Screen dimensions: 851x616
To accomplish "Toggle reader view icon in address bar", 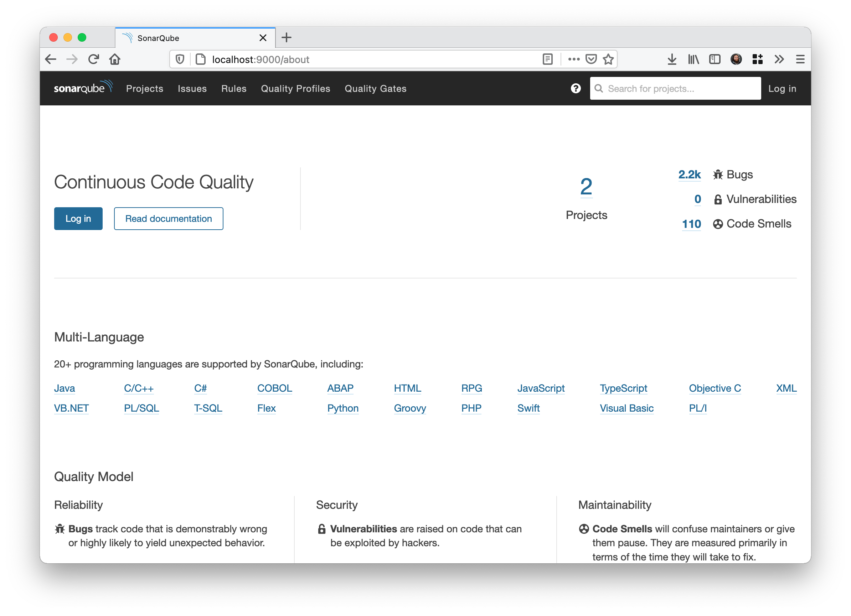I will click(x=547, y=59).
